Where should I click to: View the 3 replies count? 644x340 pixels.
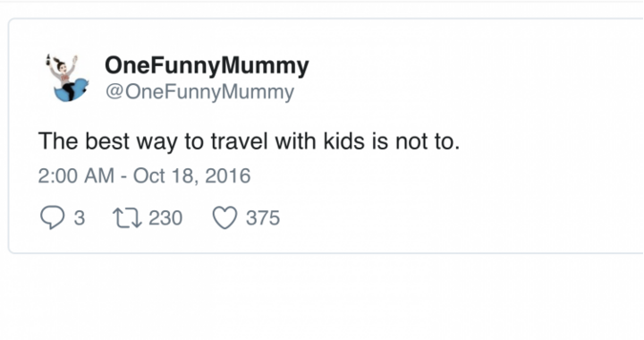click(80, 217)
